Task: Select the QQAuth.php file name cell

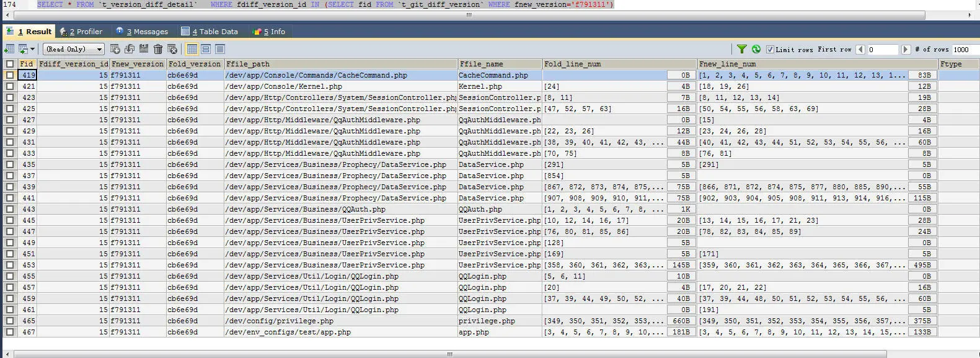Action: point(500,209)
